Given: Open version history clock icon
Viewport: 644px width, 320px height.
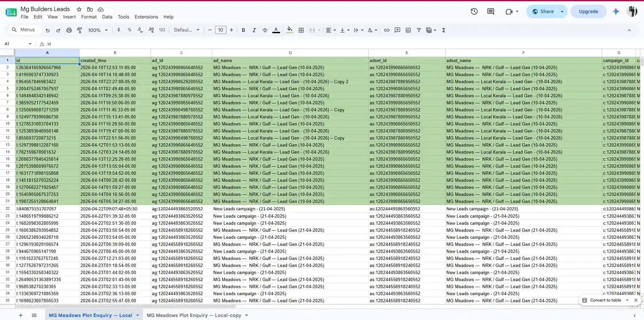Looking at the screenshot, I should pos(474,11).
